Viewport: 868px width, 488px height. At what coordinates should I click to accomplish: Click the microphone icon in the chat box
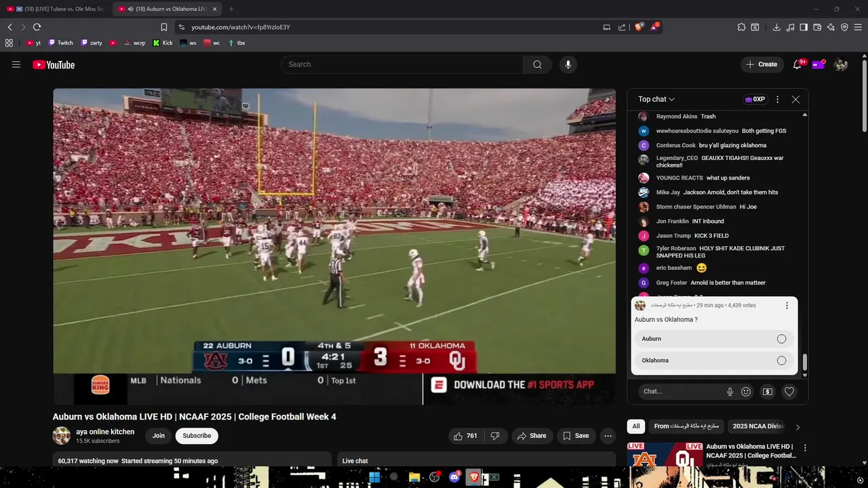(x=730, y=391)
